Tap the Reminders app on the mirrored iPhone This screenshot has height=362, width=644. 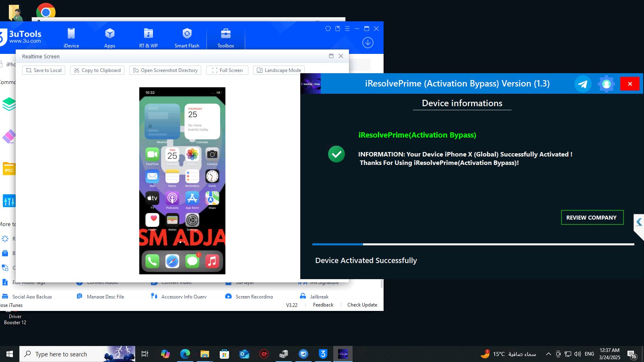pyautogui.click(x=192, y=176)
